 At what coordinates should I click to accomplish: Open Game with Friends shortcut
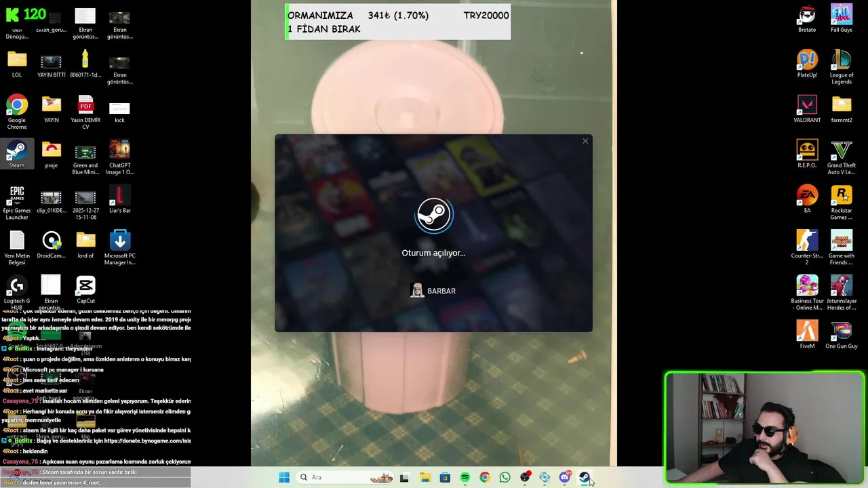point(842,248)
